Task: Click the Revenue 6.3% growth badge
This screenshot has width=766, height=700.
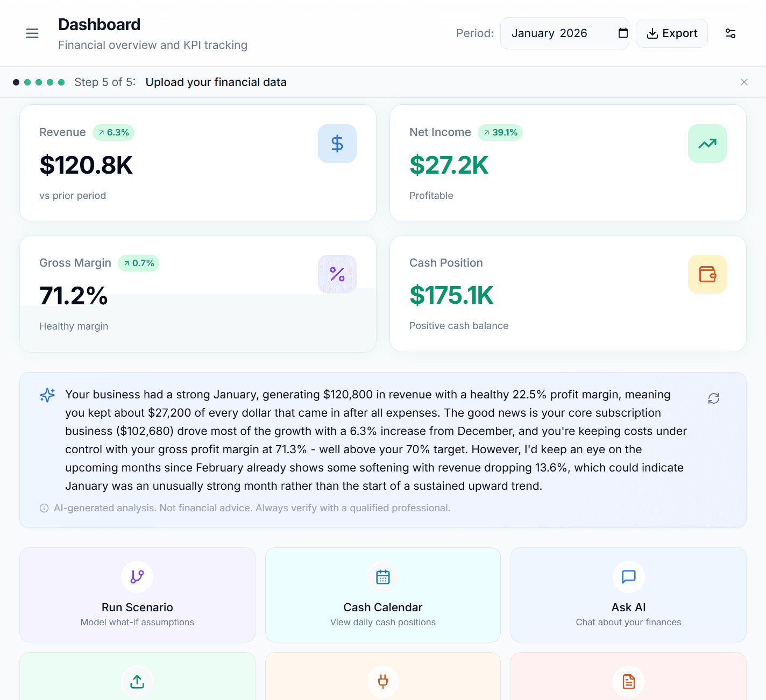Action: [114, 133]
